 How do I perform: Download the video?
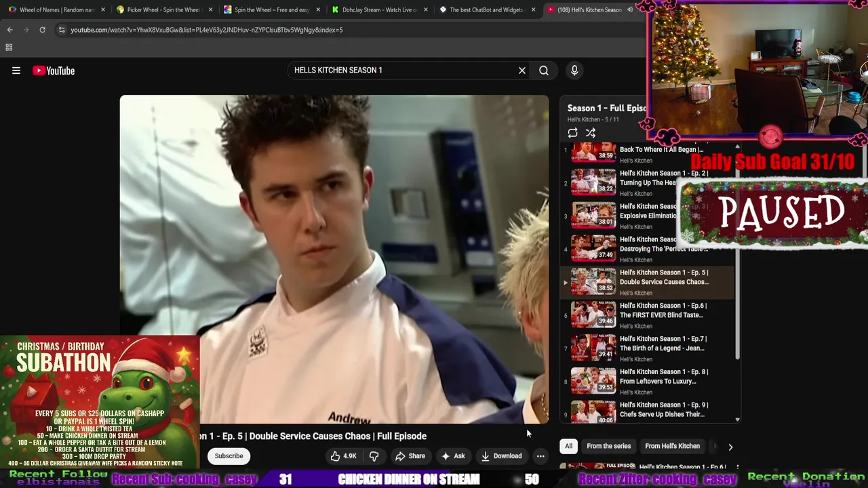[x=501, y=456]
